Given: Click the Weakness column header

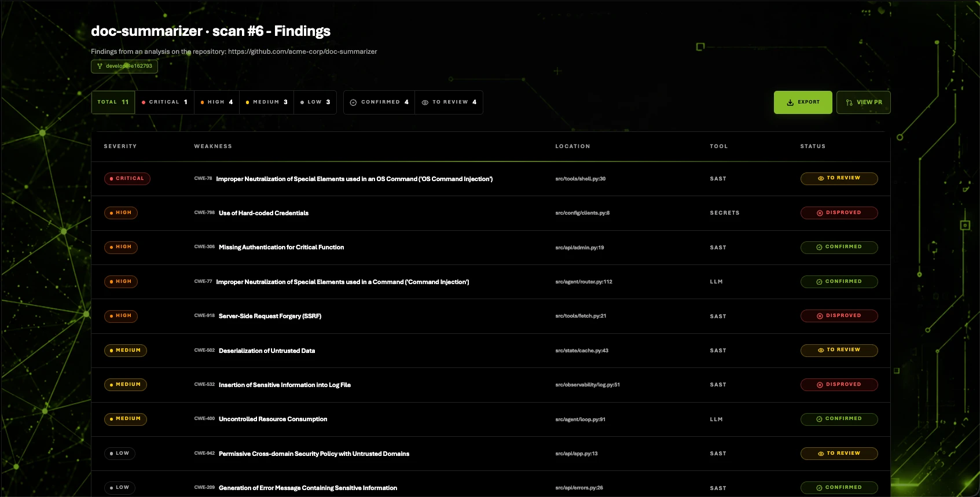Looking at the screenshot, I should (213, 146).
